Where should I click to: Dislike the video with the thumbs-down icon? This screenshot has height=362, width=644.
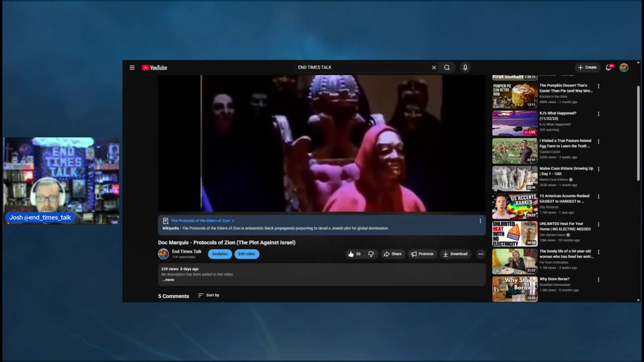371,254
